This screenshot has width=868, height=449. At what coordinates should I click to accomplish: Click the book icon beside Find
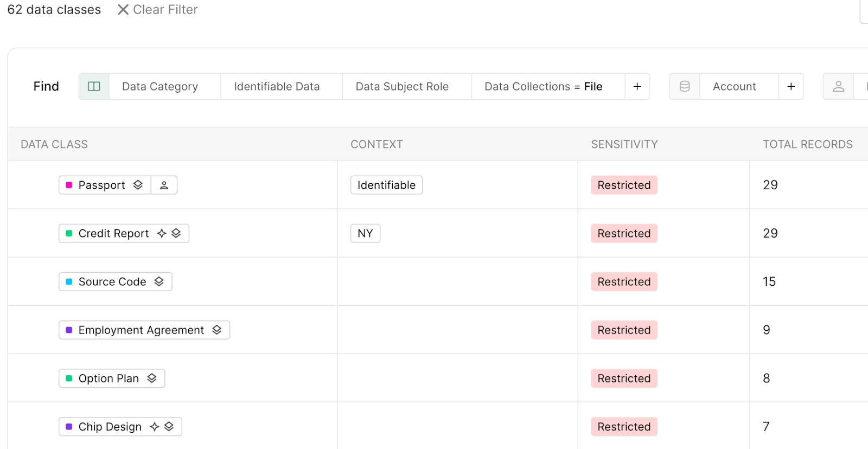tap(94, 87)
